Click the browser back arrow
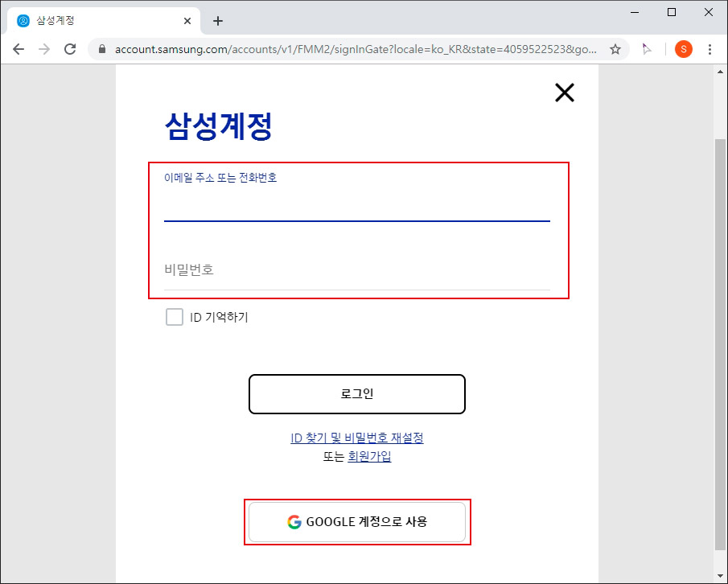728x584 pixels. (19, 49)
